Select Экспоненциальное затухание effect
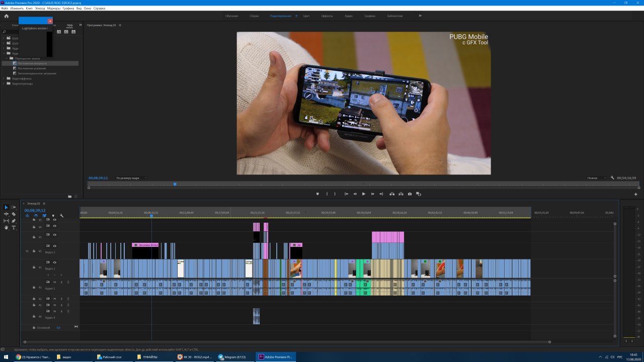This screenshot has height=362, width=644. tap(37, 73)
